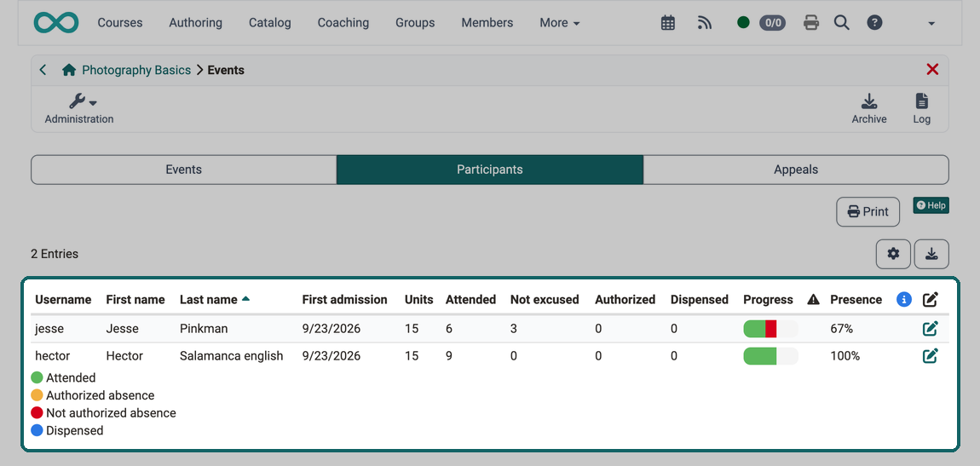Edit attendance for Jesse Pinkman
Viewport: 980px width, 466px height.
click(x=930, y=329)
